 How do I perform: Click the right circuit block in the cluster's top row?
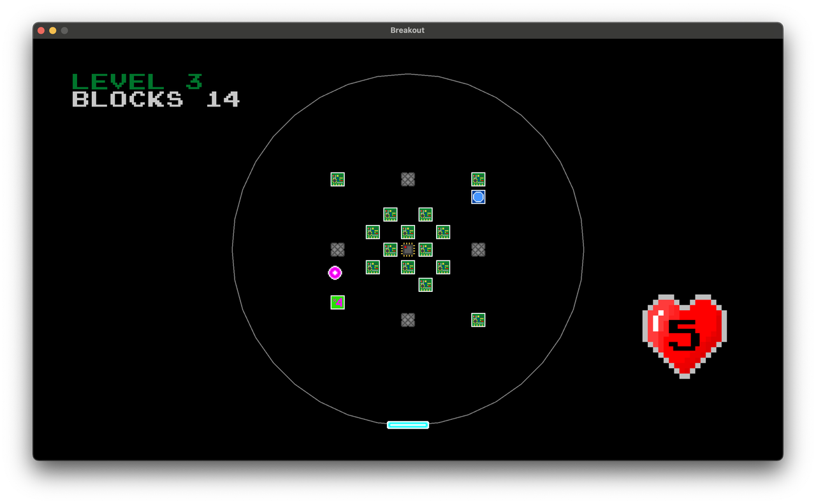(x=426, y=214)
